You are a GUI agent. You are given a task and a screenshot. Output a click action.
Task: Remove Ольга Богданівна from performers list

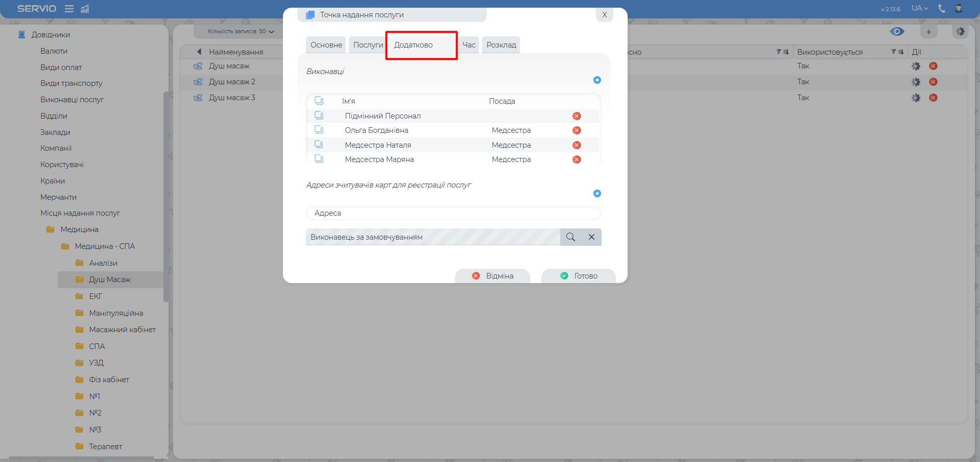point(577,130)
